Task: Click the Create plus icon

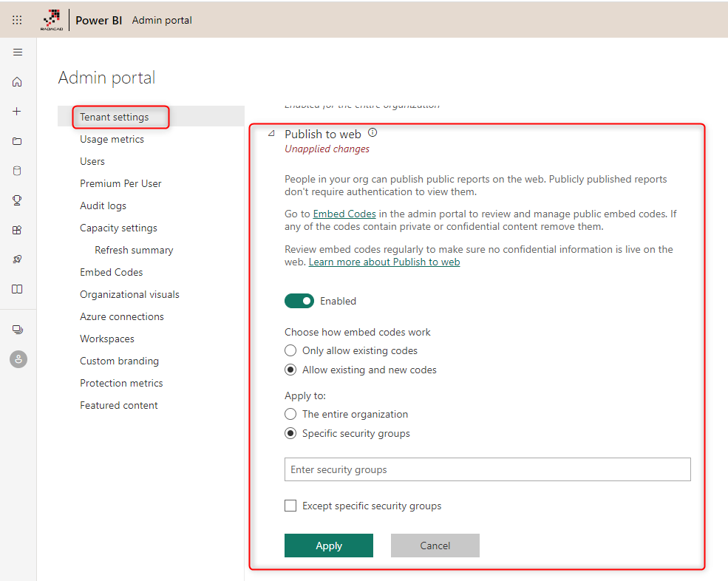Action: point(18,112)
